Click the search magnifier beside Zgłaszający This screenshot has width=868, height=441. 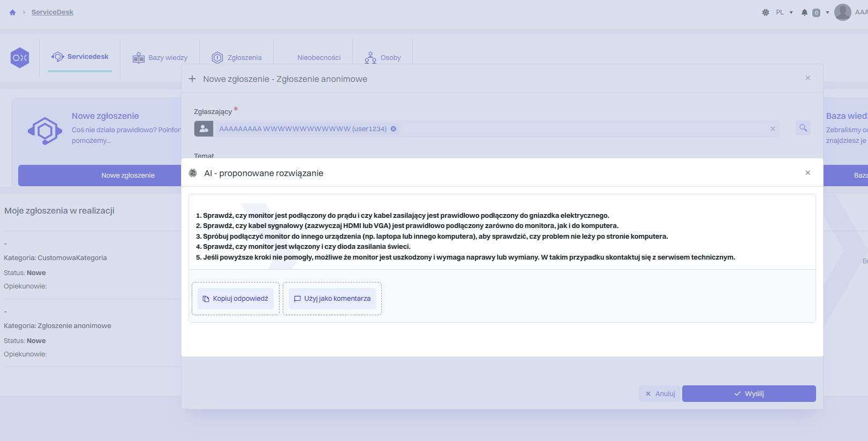click(803, 128)
